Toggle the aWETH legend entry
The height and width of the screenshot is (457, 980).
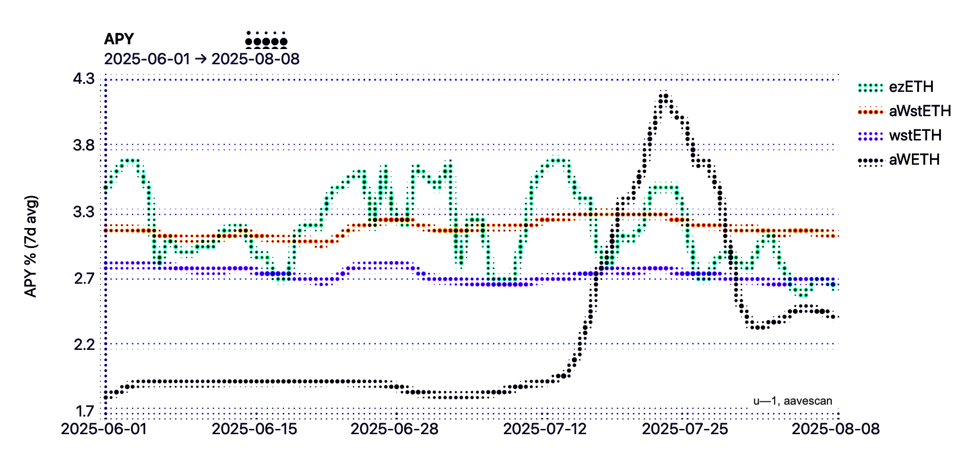[x=899, y=159]
